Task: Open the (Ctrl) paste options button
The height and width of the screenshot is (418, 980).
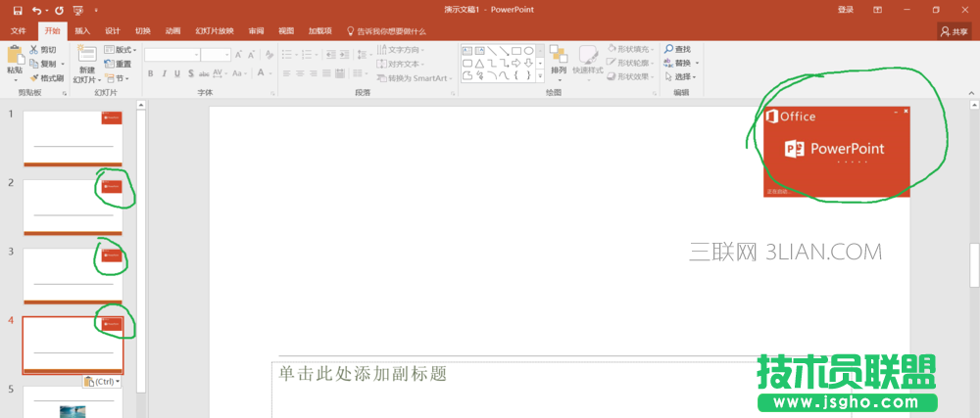Action: [101, 381]
